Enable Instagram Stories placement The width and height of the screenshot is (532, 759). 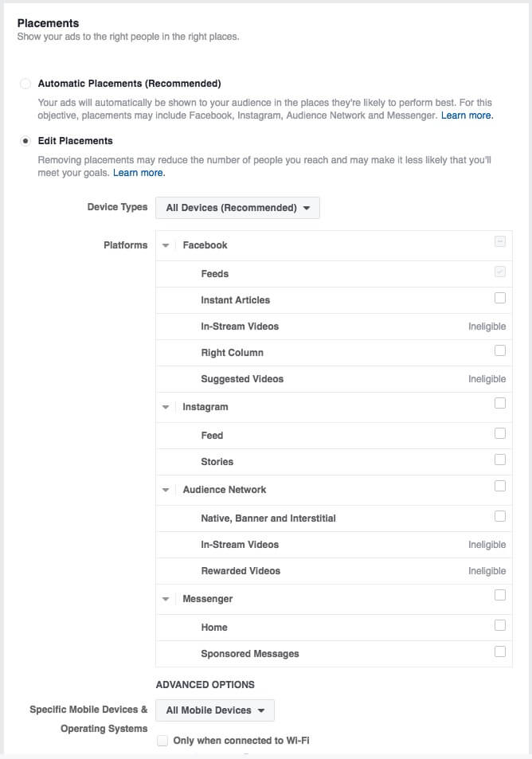[x=499, y=460]
